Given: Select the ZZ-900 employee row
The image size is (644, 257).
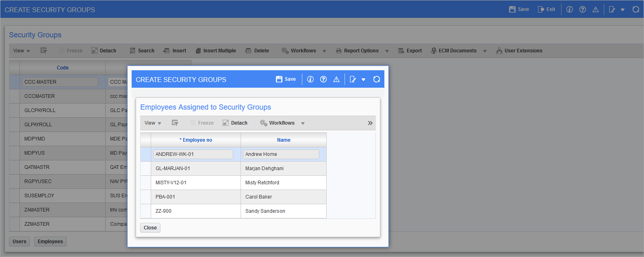Looking at the screenshot, I should [233, 211].
